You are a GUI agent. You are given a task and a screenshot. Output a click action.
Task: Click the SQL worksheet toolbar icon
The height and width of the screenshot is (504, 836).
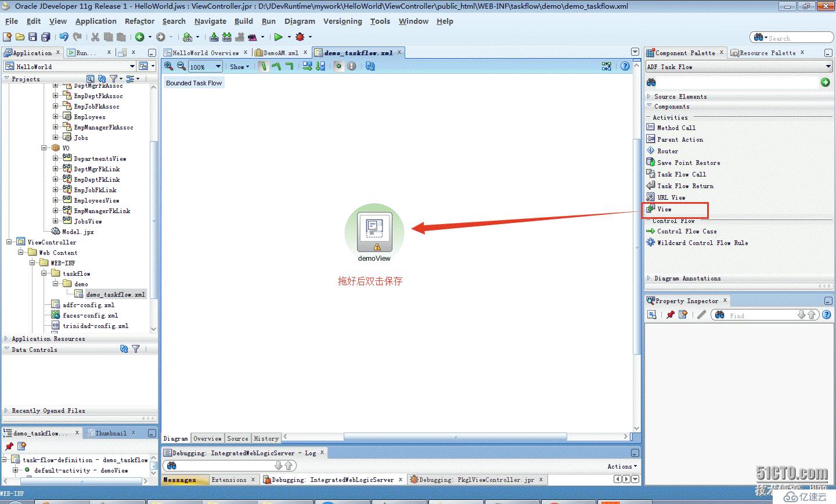click(188, 37)
